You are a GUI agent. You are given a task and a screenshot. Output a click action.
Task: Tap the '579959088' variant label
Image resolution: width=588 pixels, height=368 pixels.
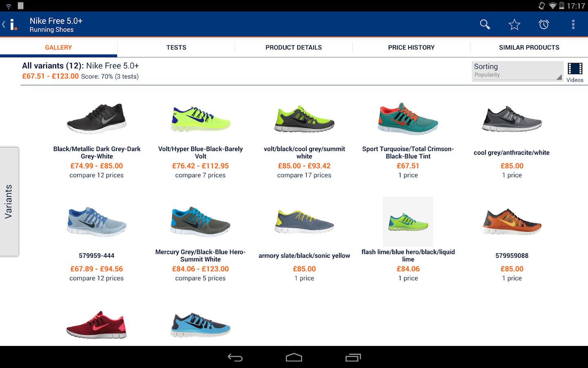click(512, 256)
